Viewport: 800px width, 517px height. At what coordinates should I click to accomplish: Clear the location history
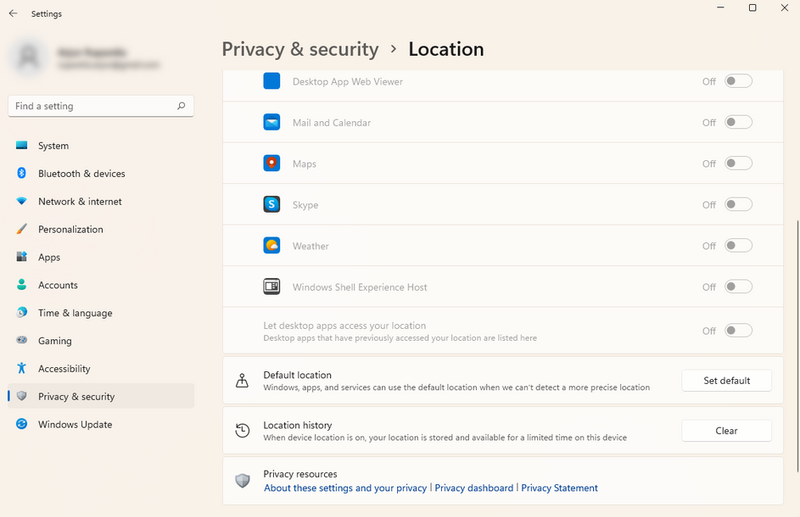[726, 431]
